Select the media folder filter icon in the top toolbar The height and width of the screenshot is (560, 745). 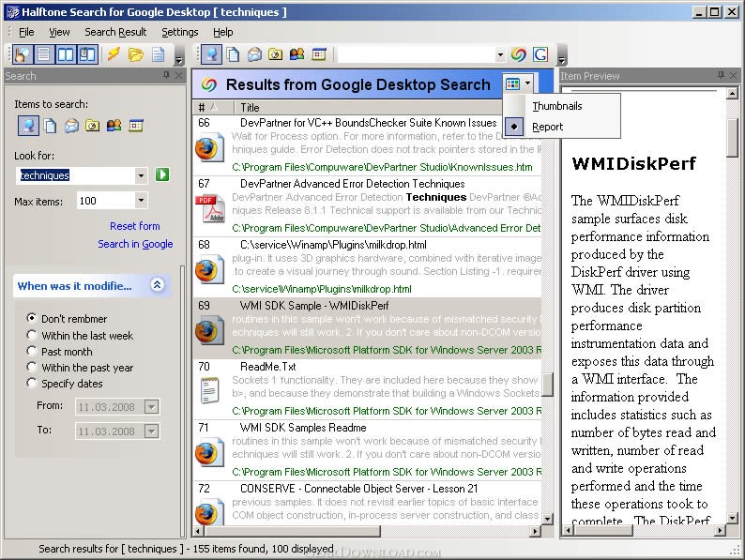[x=276, y=54]
